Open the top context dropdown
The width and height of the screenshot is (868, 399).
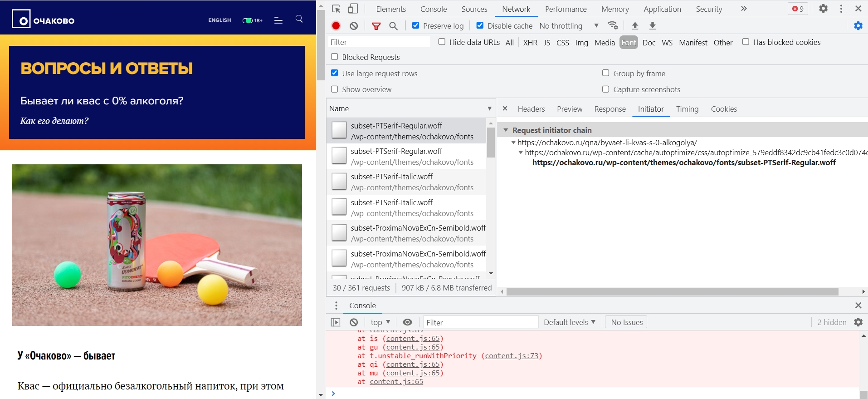(x=380, y=322)
